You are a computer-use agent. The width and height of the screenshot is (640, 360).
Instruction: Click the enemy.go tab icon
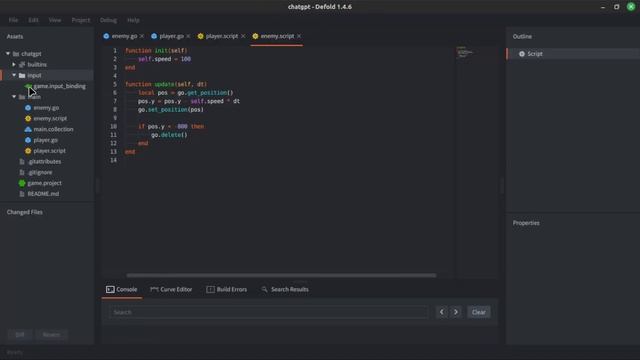pyautogui.click(x=106, y=36)
